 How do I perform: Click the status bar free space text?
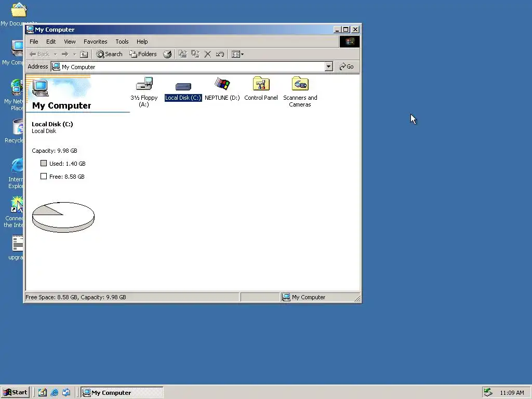pyautogui.click(x=76, y=297)
